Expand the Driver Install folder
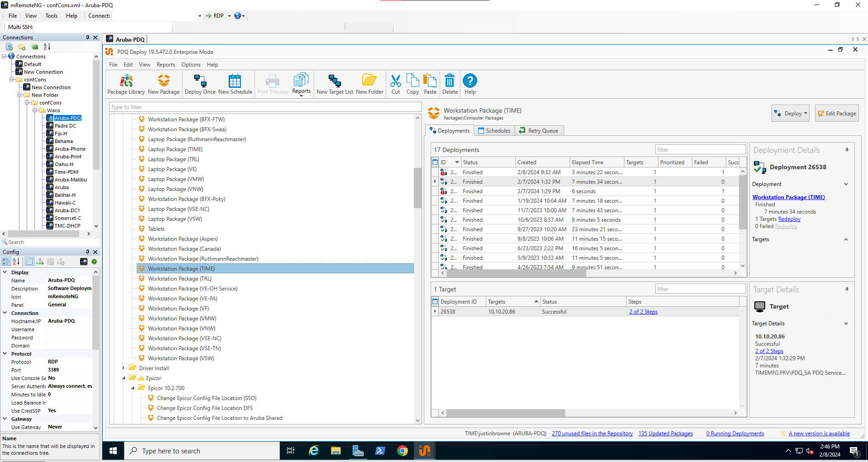 point(124,368)
